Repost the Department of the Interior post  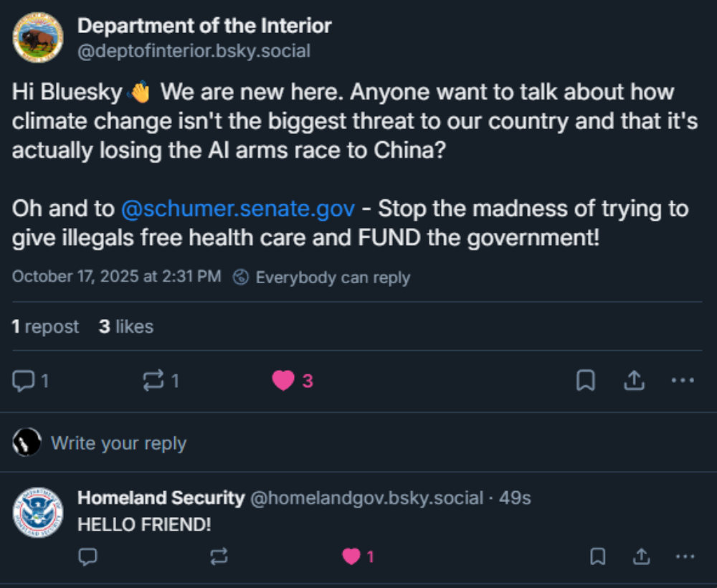click(x=153, y=381)
